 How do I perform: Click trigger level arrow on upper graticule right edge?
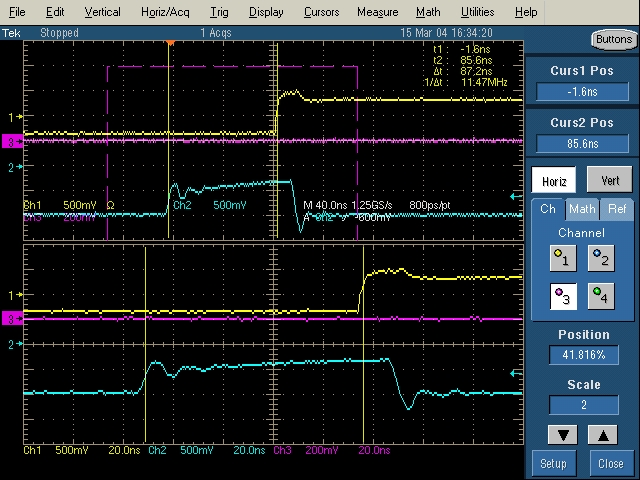[x=516, y=197]
